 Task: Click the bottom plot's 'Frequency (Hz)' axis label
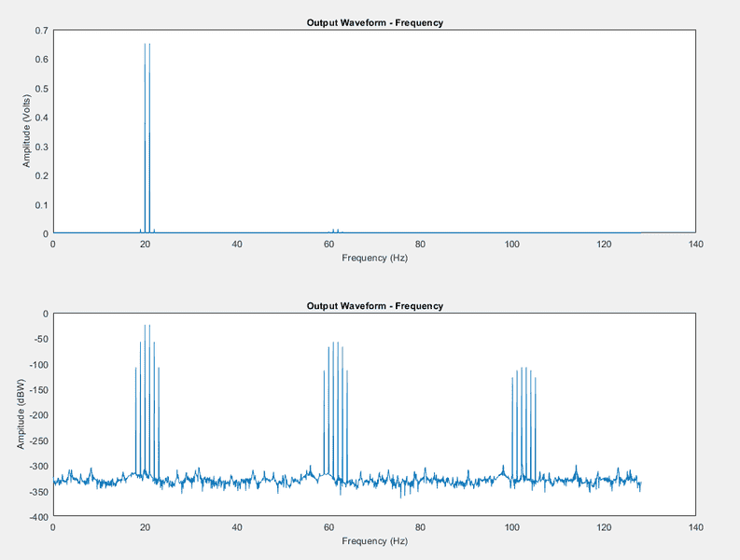click(x=374, y=541)
